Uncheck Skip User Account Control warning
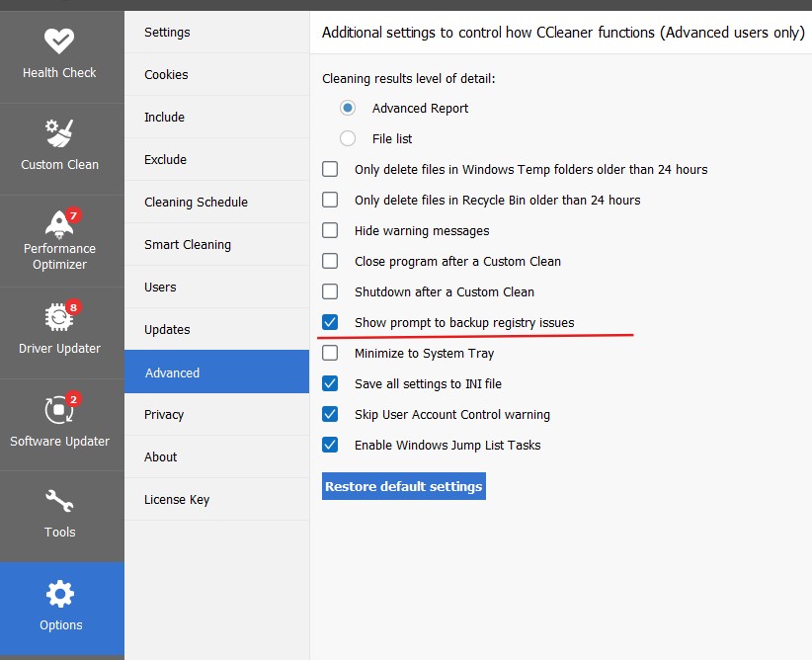 pyautogui.click(x=330, y=414)
